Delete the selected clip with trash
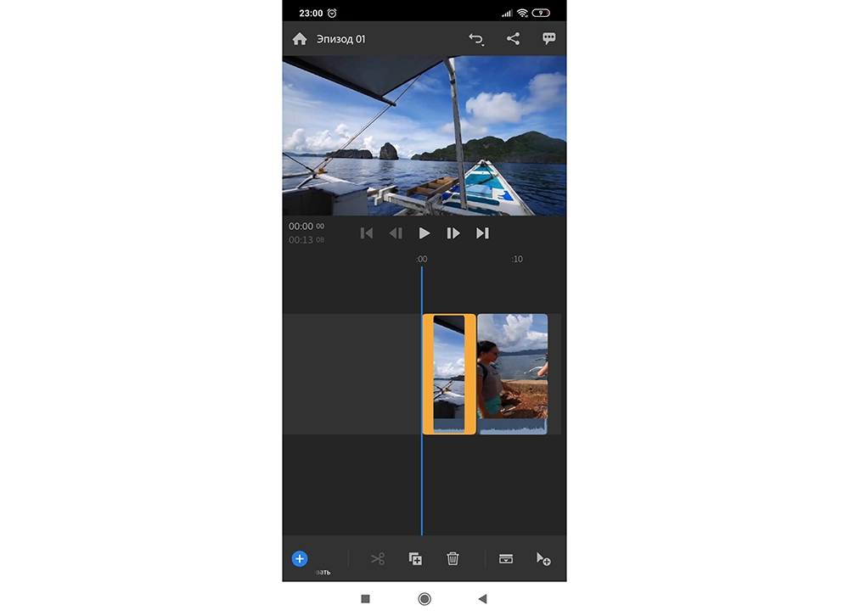This screenshot has height=616, width=849. point(453,558)
